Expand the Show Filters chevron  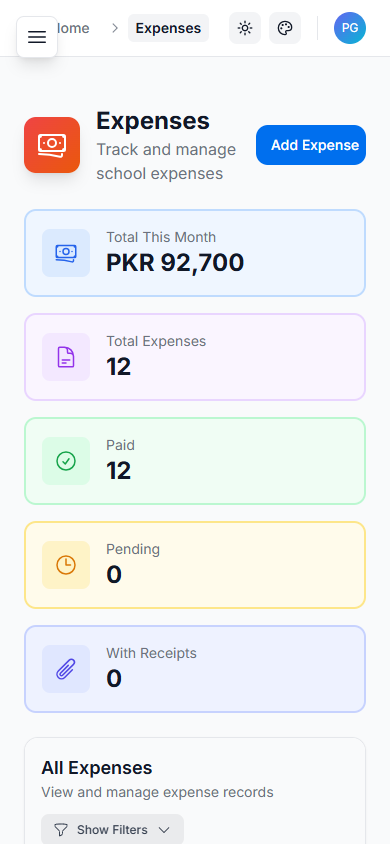(x=164, y=830)
